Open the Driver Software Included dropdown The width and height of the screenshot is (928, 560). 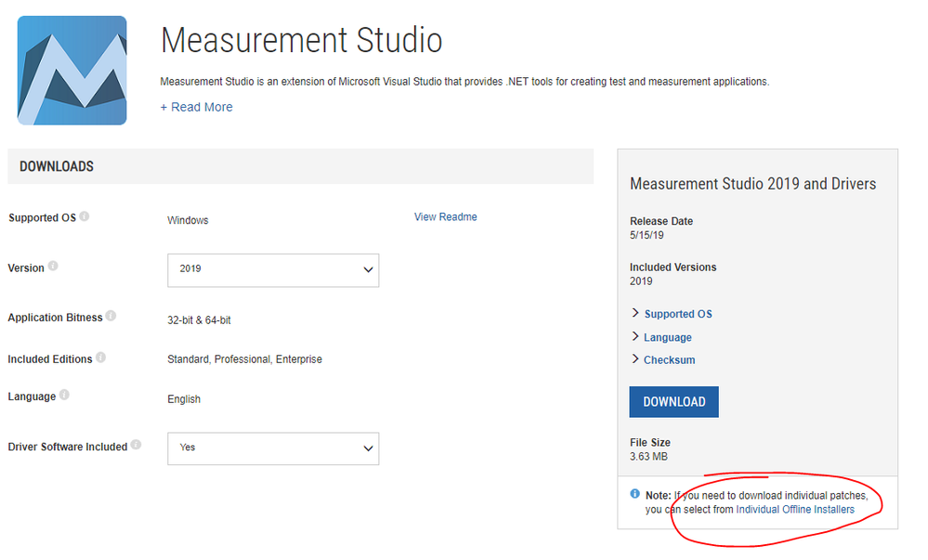coord(273,449)
